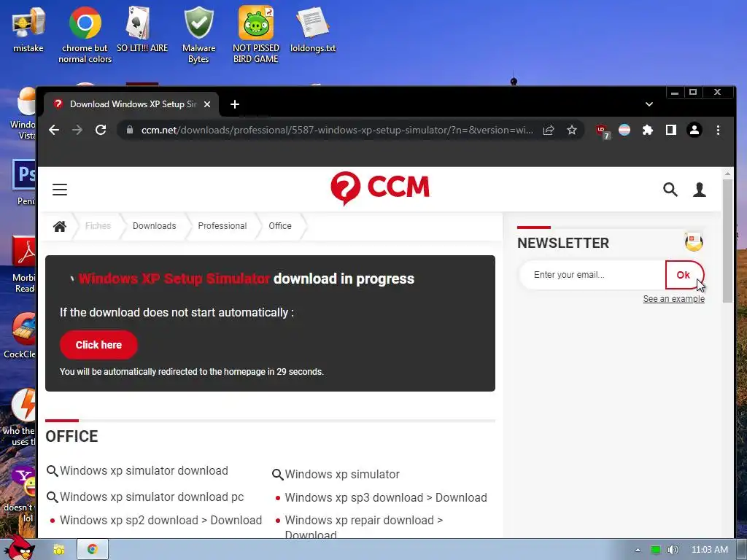747x560 pixels.
Task: Open the uBlock Origin extension icon
Action: point(602,131)
